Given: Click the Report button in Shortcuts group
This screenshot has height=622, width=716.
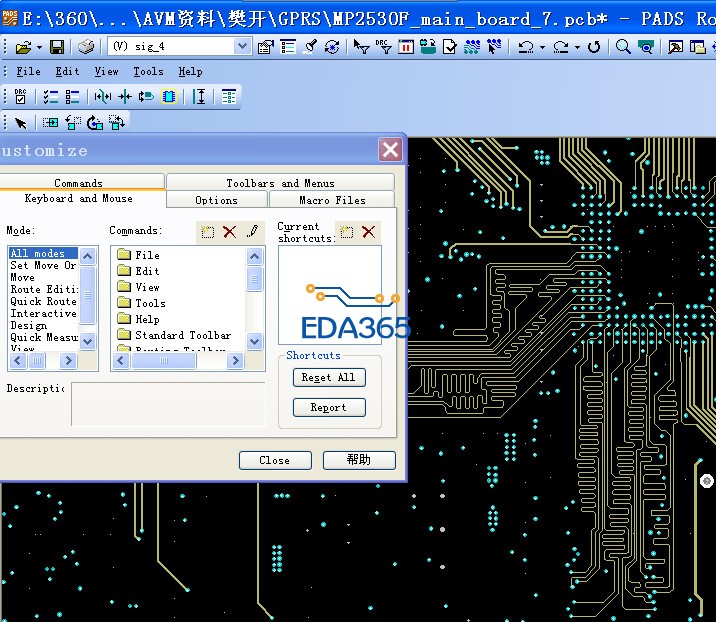Looking at the screenshot, I should pos(329,408).
